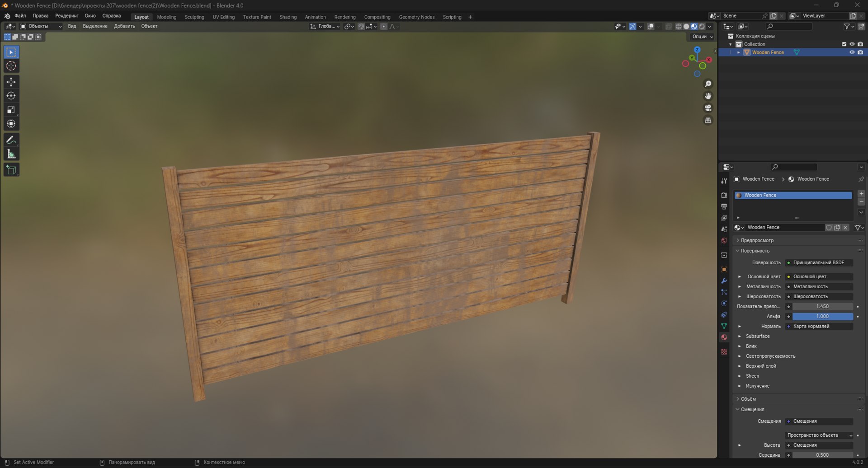Pick the Measure tool
The width and height of the screenshot is (868, 468).
[x=11, y=154]
